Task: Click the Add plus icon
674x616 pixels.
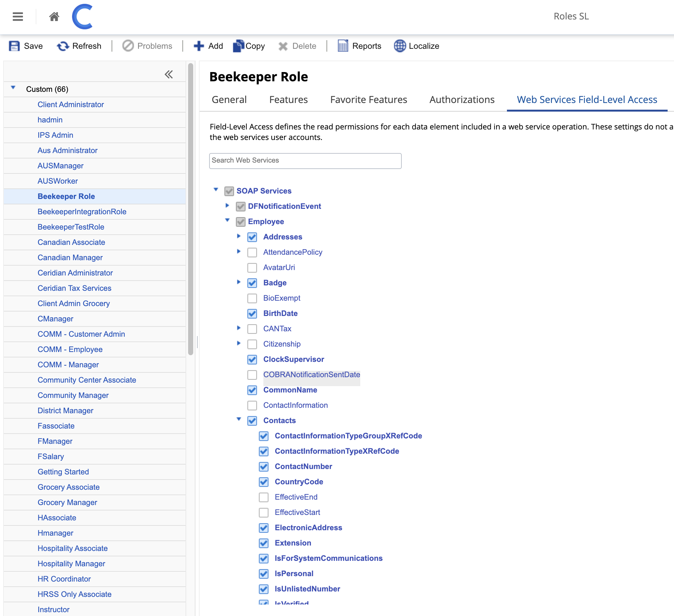Action: coord(199,46)
